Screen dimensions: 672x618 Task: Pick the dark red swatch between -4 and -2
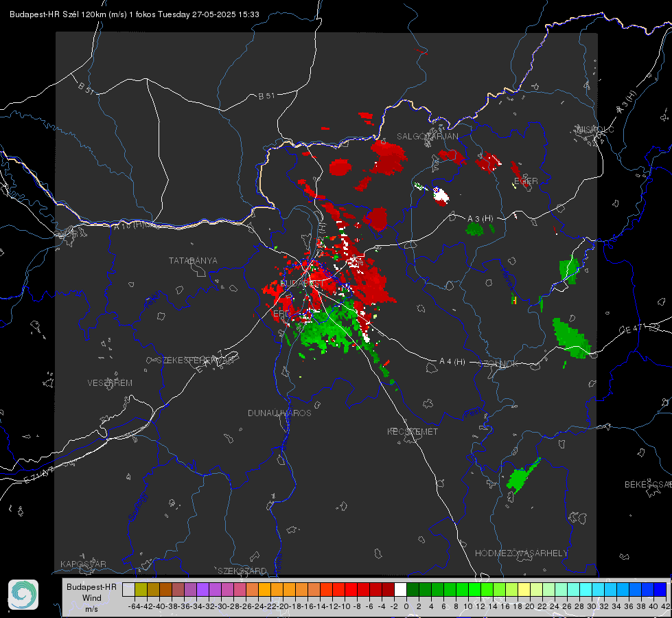388,589
